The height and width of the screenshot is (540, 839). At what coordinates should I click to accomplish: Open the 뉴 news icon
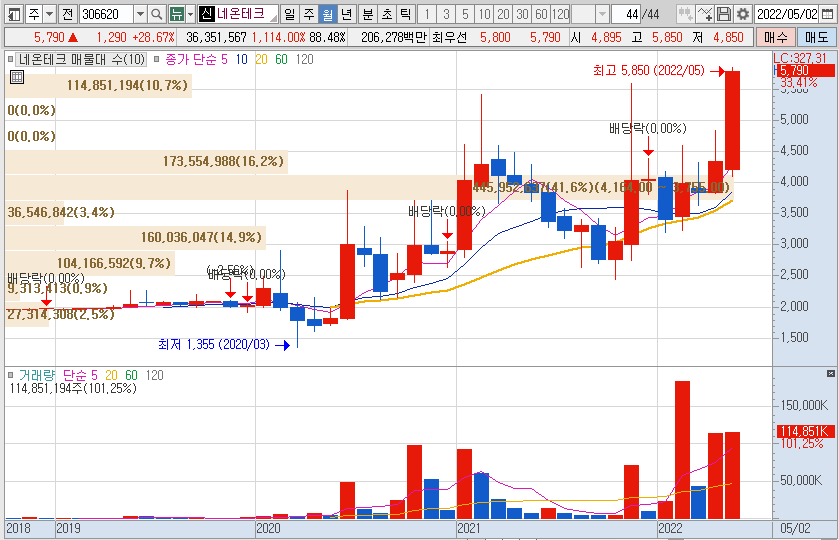pyautogui.click(x=176, y=14)
